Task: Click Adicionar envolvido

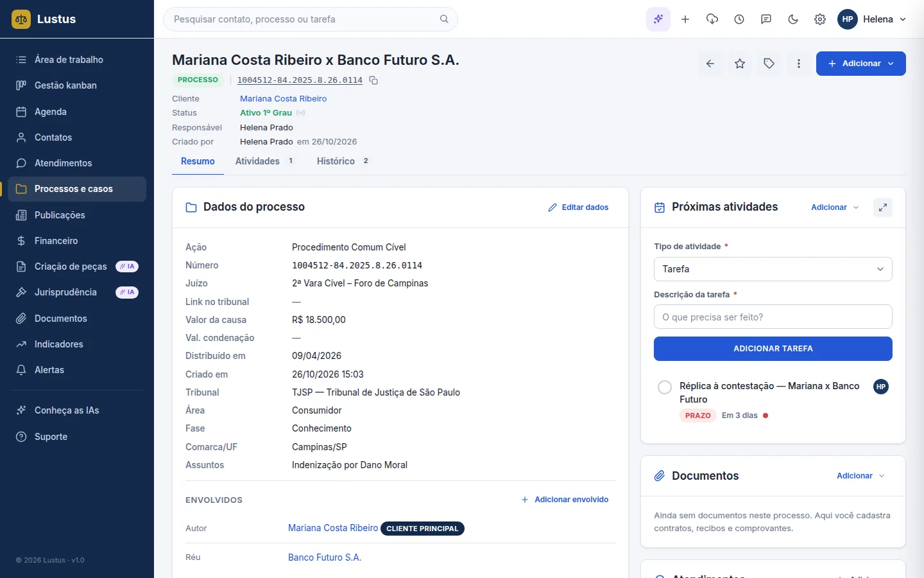Action: tap(565, 500)
